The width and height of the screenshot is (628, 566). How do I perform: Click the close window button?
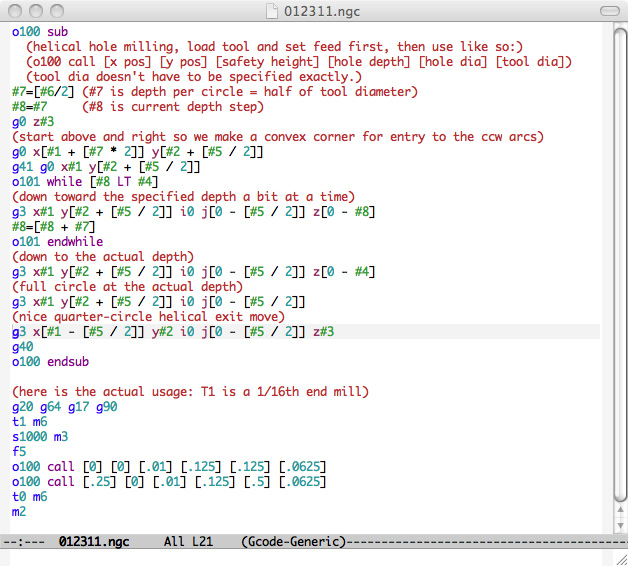click(15, 11)
